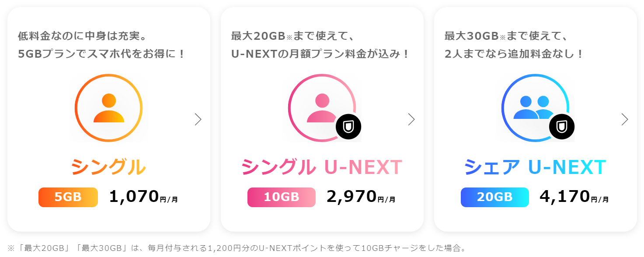Open シングル U-NEXT plan via its chevron
Viewport: 644px width, 257px height.
[411, 119]
